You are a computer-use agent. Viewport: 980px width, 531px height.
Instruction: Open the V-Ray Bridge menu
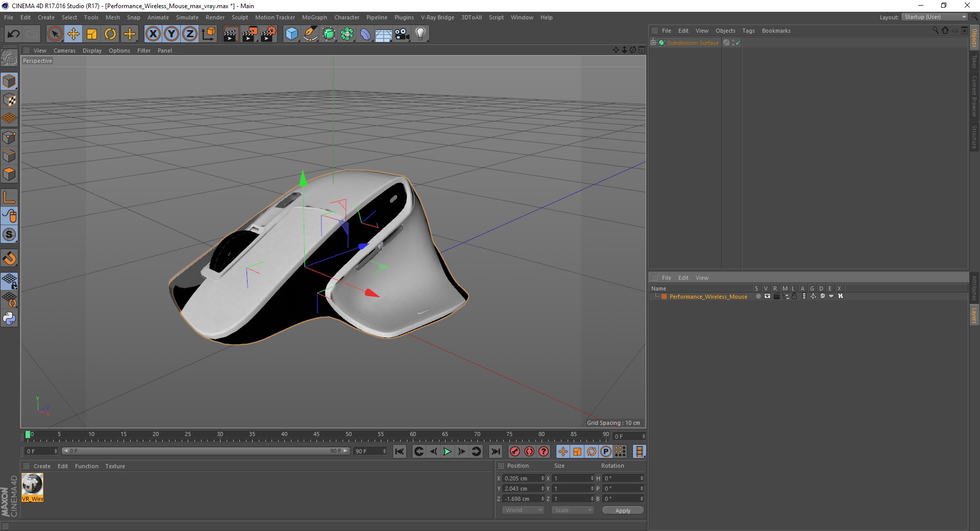tap(437, 17)
